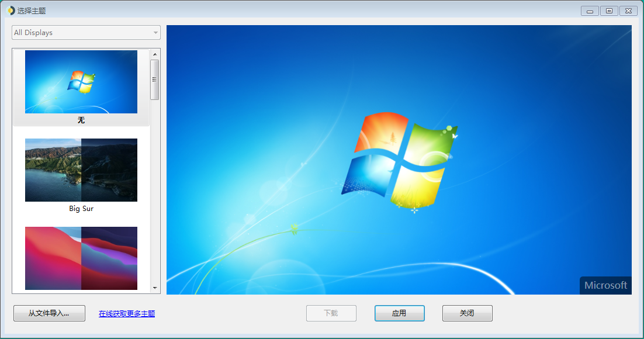The width and height of the screenshot is (644, 339).
Task: Click the theme list scroll up arrow
Action: (x=155, y=54)
